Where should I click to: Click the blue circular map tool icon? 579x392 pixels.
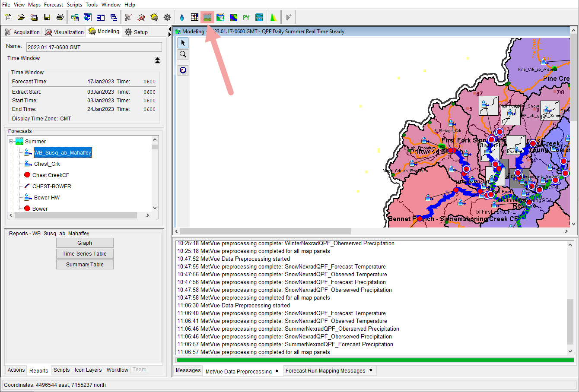(183, 70)
